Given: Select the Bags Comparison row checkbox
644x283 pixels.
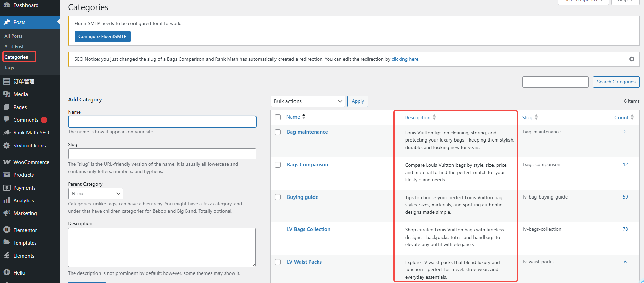Looking at the screenshot, I should (278, 165).
